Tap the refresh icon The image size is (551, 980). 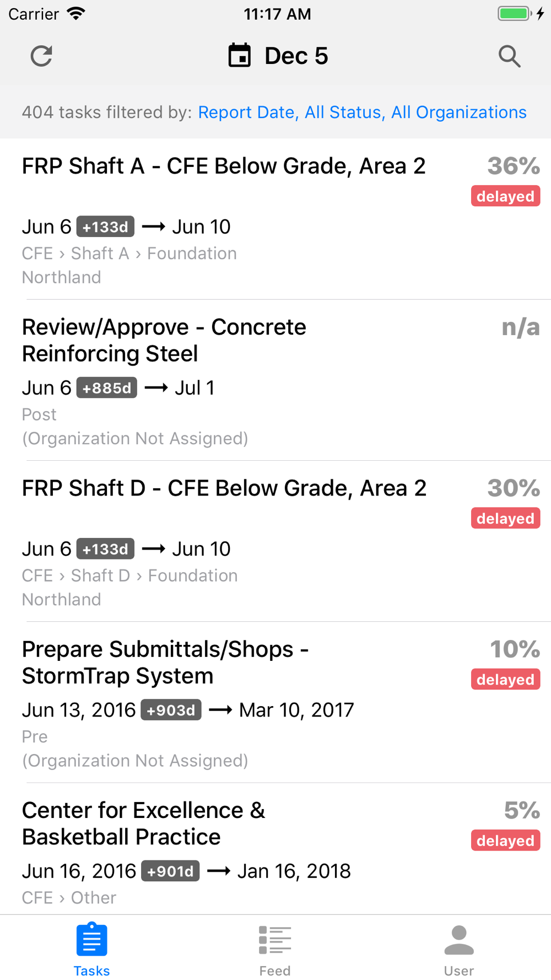click(x=41, y=56)
